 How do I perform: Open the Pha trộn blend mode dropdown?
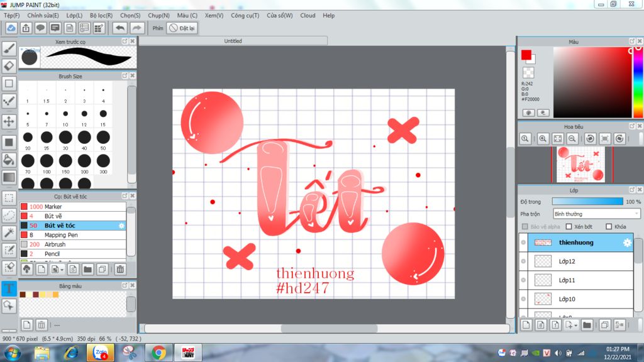point(596,214)
